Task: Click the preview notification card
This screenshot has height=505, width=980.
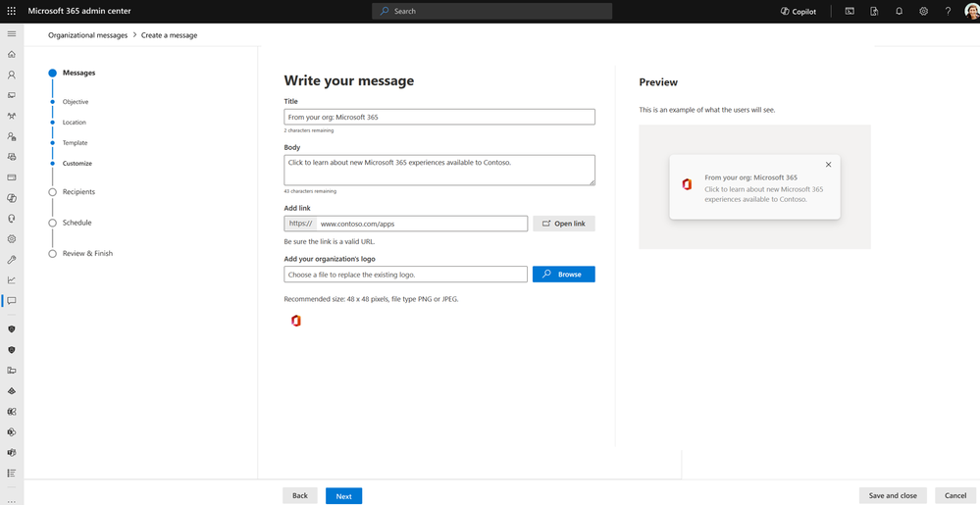Action: tap(754, 187)
